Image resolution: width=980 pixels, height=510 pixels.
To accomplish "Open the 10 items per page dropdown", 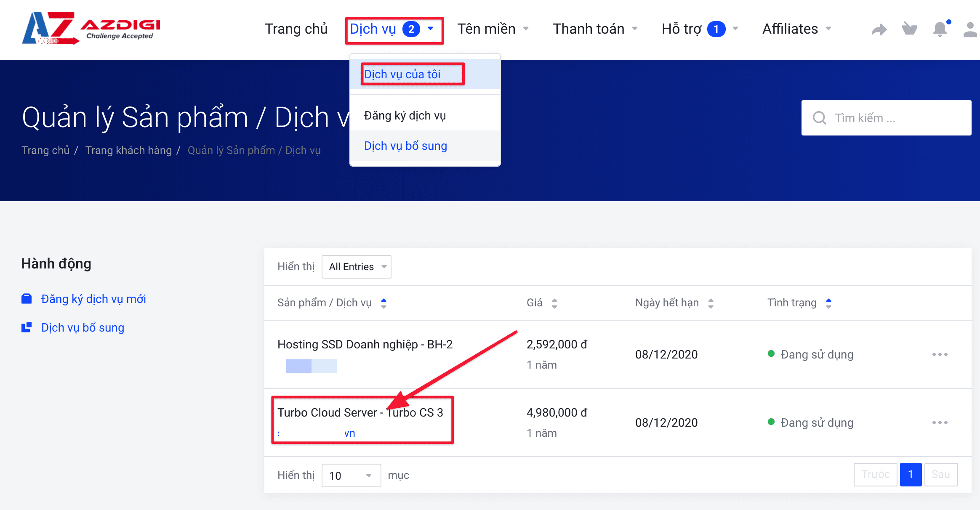I will pyautogui.click(x=351, y=475).
